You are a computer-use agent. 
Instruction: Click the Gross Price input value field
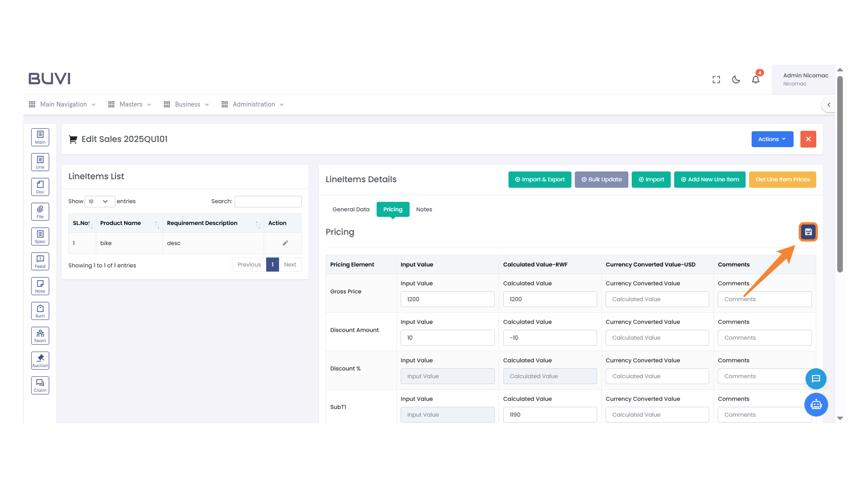[447, 299]
